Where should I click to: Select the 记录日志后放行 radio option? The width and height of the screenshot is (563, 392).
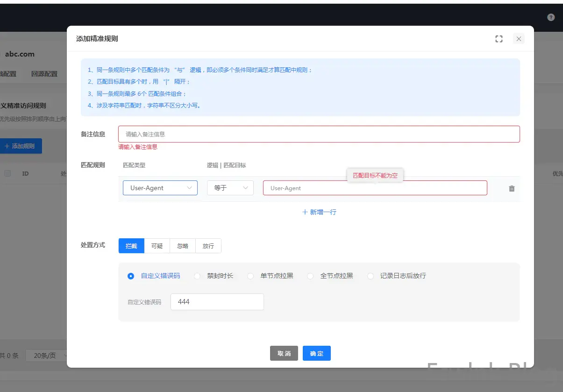point(371,276)
